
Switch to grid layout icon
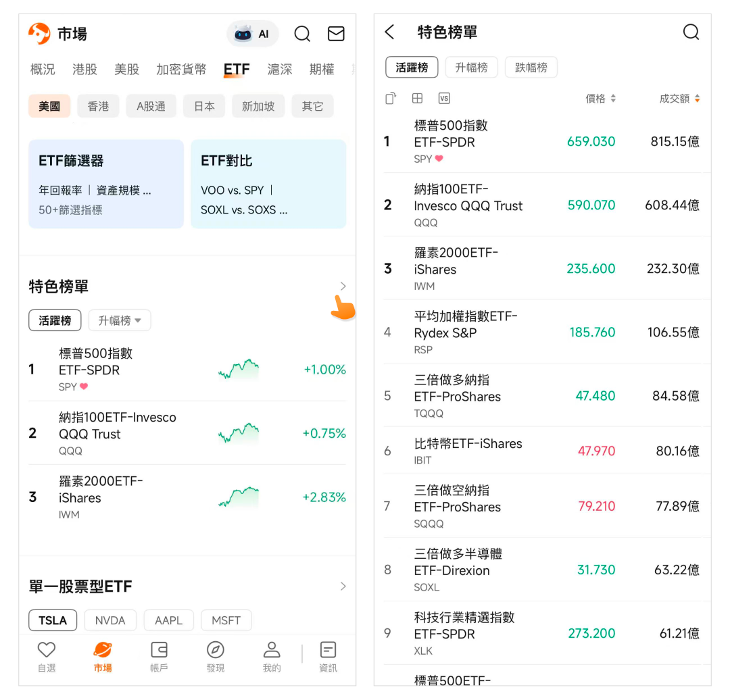(417, 99)
